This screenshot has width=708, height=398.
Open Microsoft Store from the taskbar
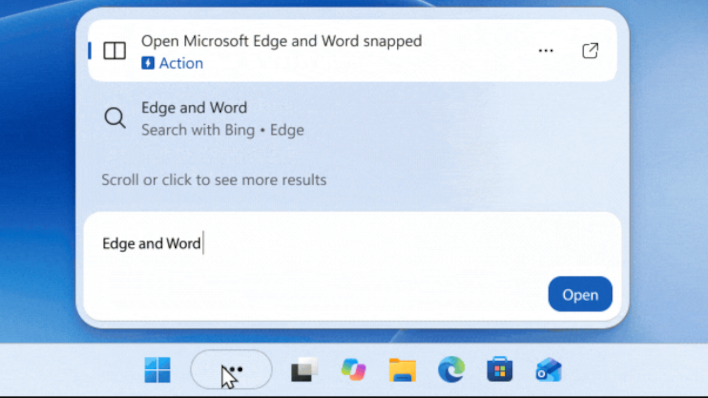[500, 369]
